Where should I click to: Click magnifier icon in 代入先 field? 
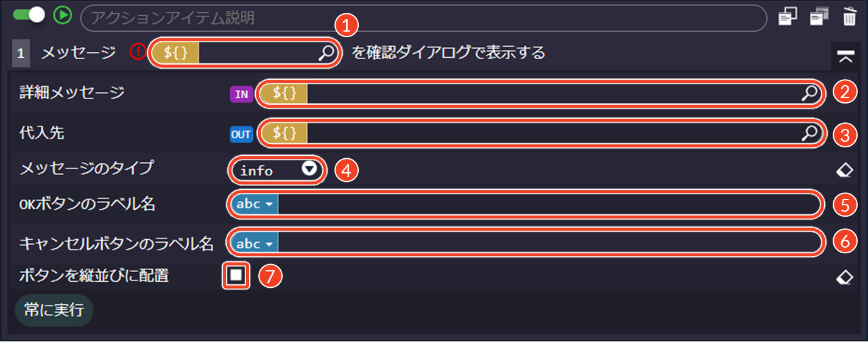click(810, 134)
